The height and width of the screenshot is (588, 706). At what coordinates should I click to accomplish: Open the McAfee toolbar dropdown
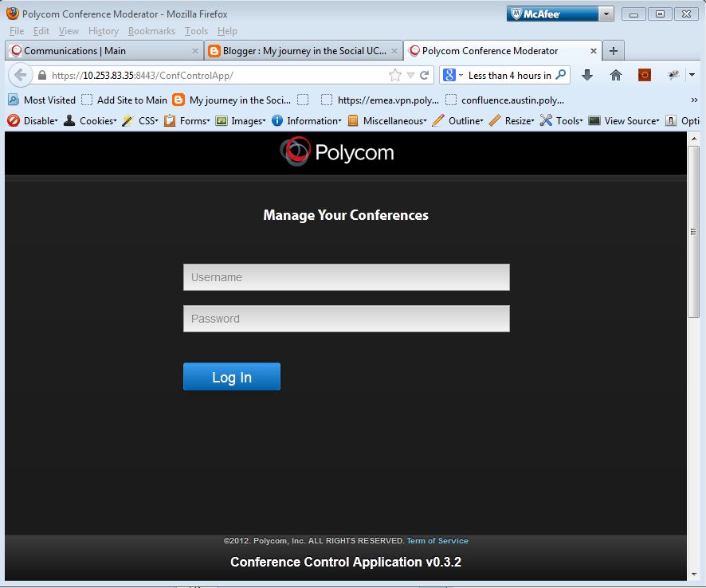coord(607,13)
